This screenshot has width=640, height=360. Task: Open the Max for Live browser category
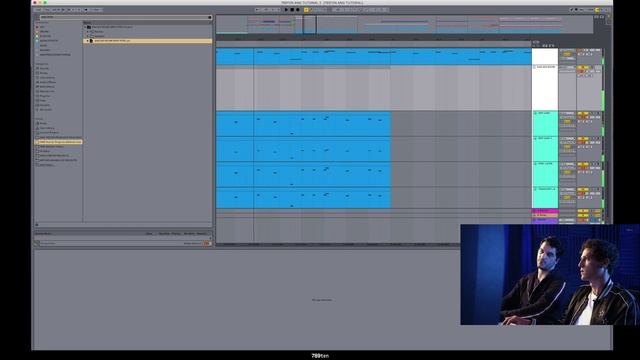(46, 91)
